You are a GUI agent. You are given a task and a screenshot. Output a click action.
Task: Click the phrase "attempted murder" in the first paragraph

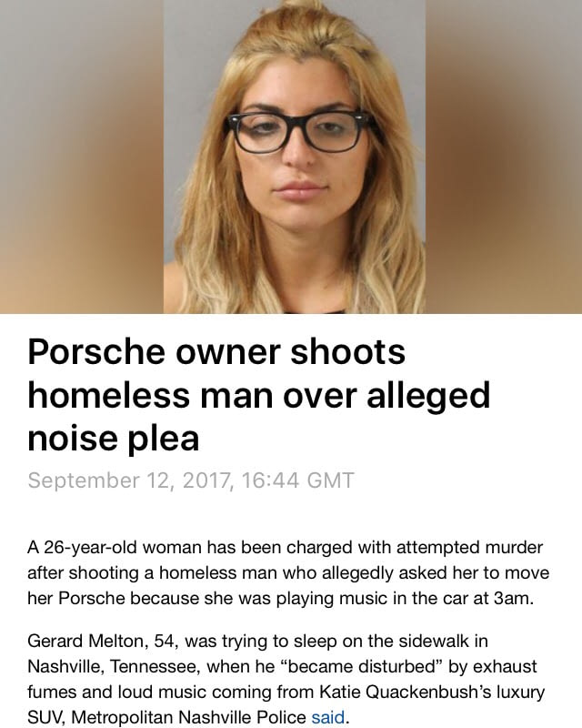469,548
